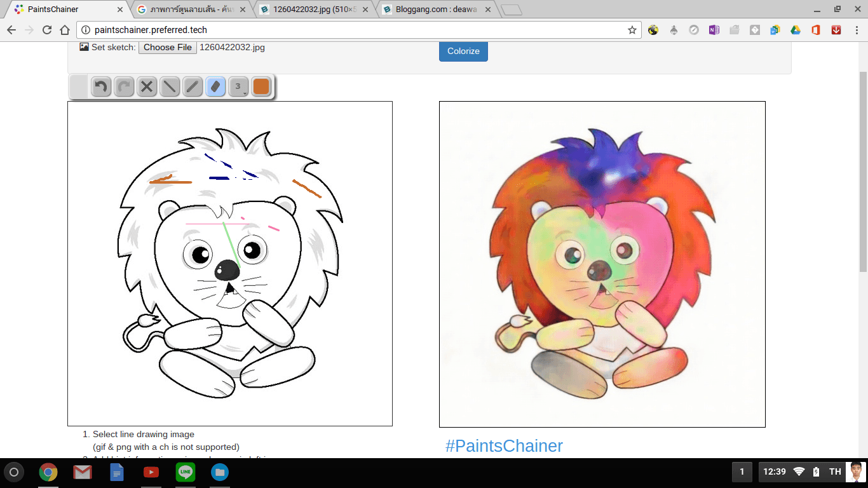The width and height of the screenshot is (868, 488).
Task: Click the address bar showing paintschainer.preferred.tech
Action: [x=359, y=30]
